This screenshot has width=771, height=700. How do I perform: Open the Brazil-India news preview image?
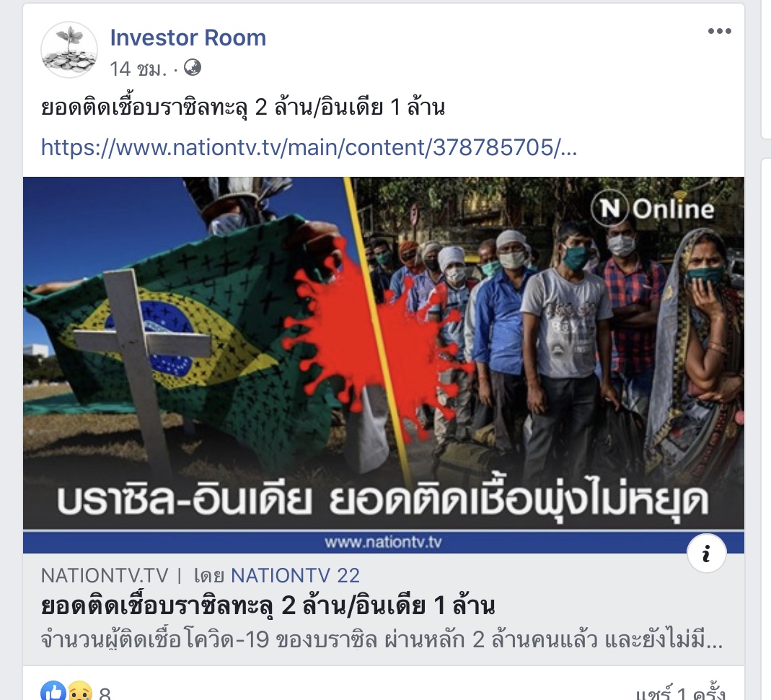[x=384, y=365]
